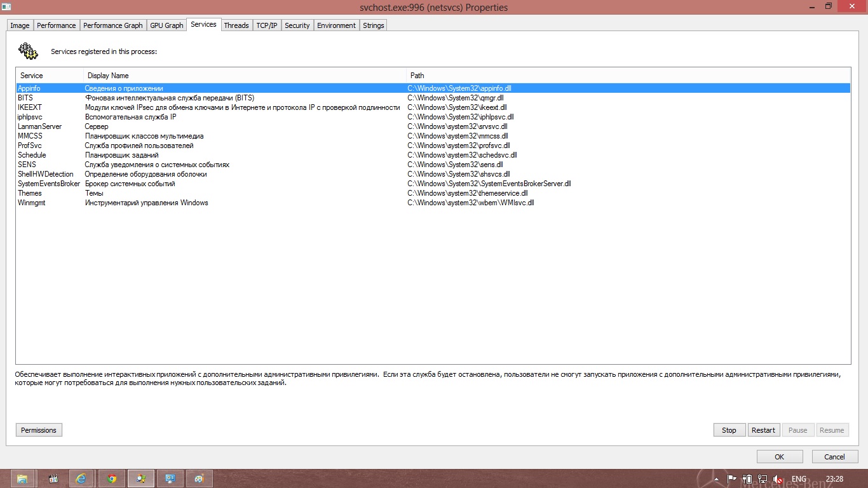
Task: Select the Winmgmt service row
Action: (x=32, y=203)
